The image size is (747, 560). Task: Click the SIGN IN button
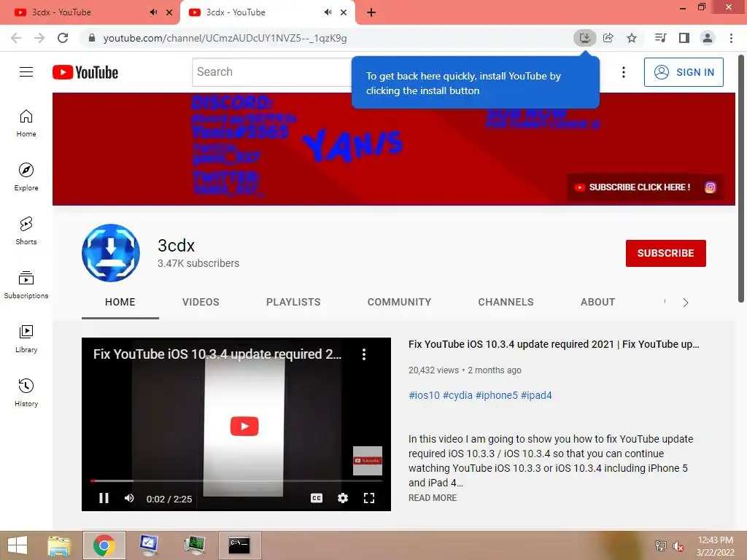pos(684,72)
